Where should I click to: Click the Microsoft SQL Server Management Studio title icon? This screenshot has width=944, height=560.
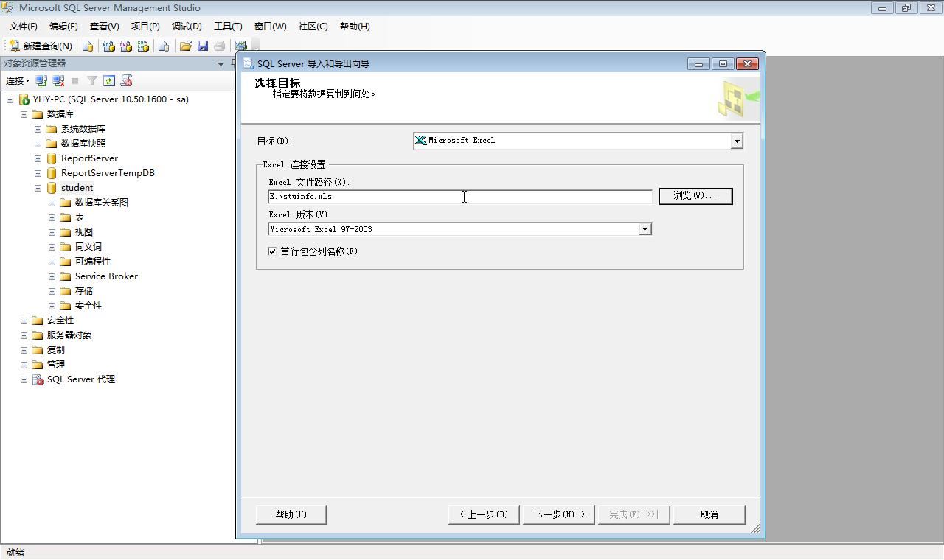tap(8, 8)
